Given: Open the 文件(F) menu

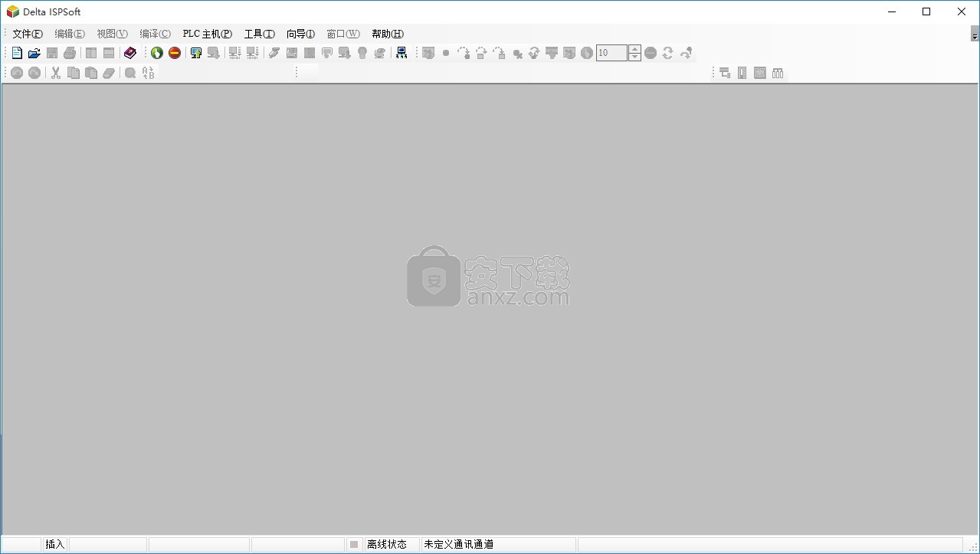Looking at the screenshot, I should pyautogui.click(x=28, y=34).
